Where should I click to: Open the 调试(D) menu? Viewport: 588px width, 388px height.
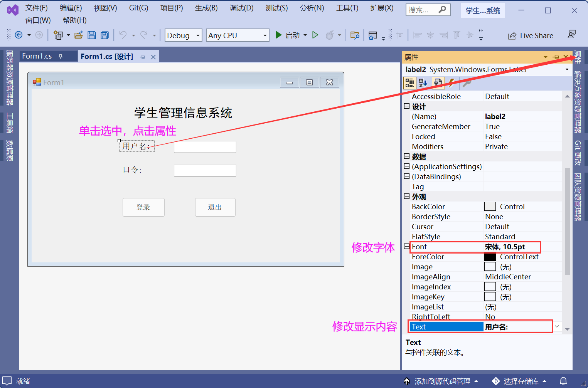point(242,8)
